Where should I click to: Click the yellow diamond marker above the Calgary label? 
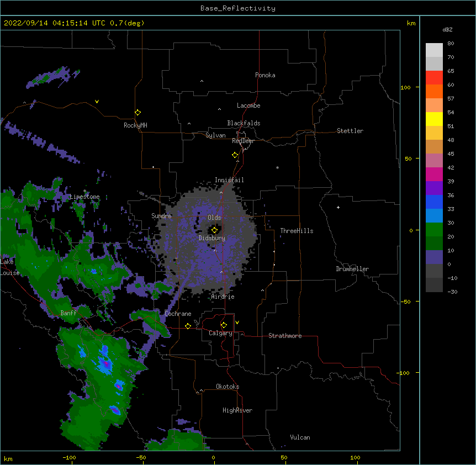(x=224, y=325)
